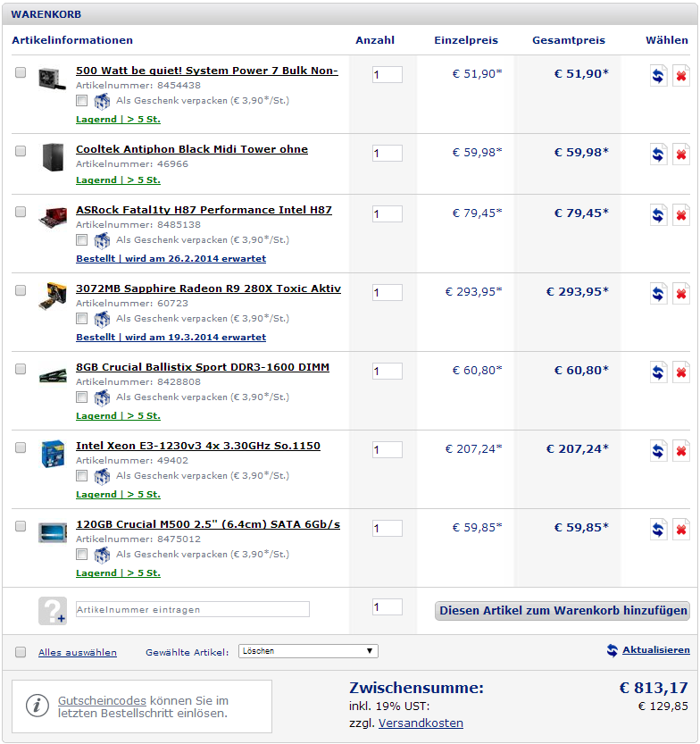Screen dimensions: 700x744
Task: Refresh the Intel Xeon E3-1230v3 row
Action: 658,451
